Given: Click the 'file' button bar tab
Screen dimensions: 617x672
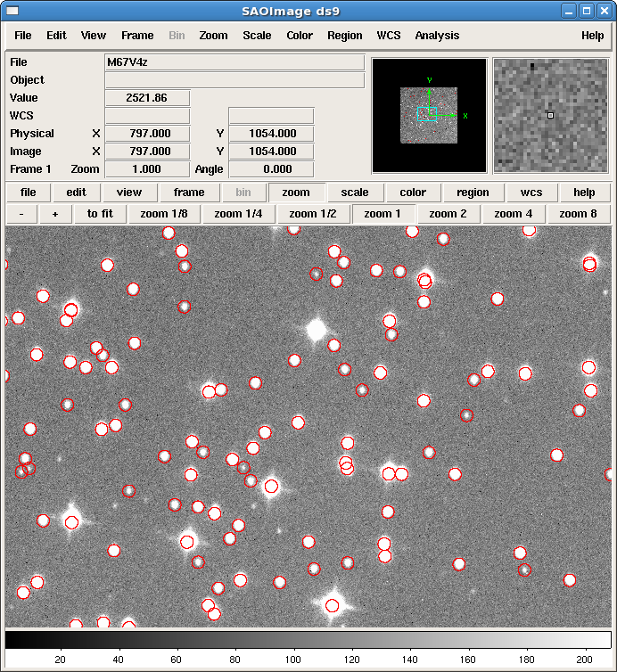Looking at the screenshot, I should pos(29,193).
